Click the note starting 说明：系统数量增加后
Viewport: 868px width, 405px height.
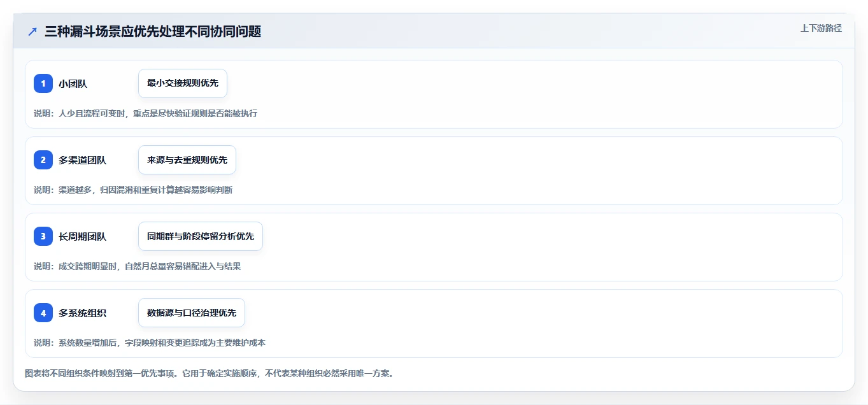(150, 343)
